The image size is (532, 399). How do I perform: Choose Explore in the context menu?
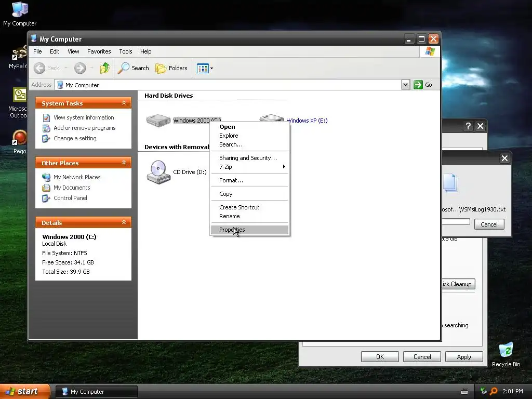(249, 136)
